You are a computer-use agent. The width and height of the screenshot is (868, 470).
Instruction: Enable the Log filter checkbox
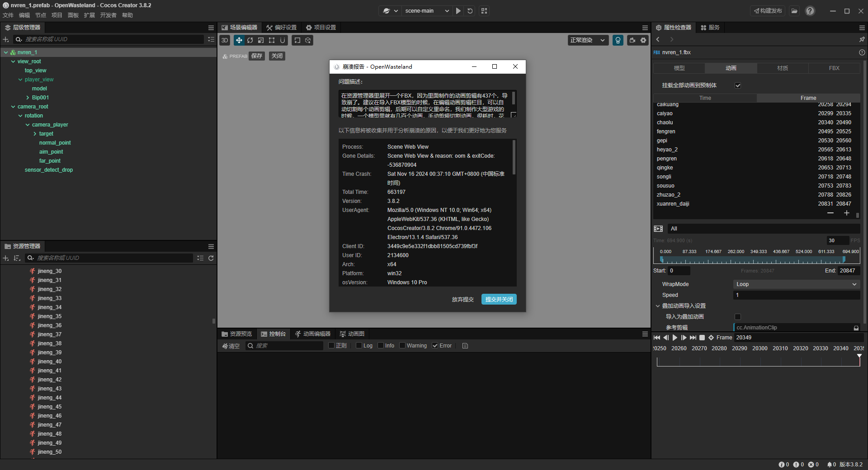click(359, 346)
